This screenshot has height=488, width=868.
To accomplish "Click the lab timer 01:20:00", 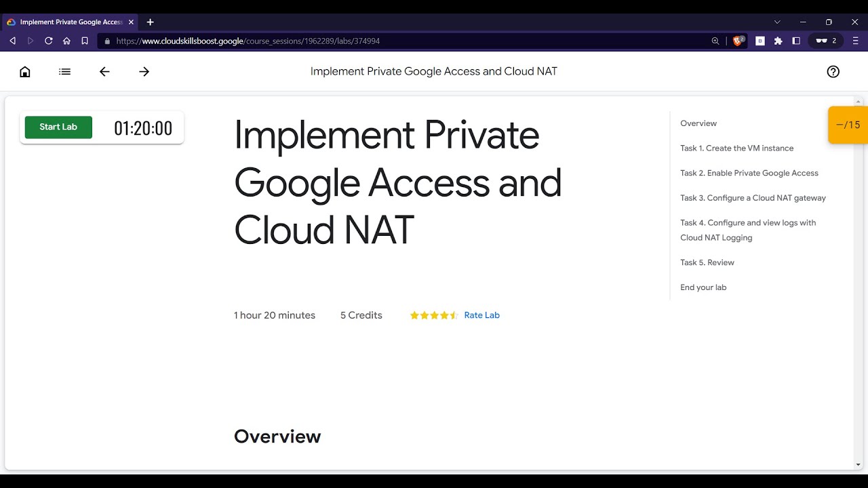I will (143, 128).
